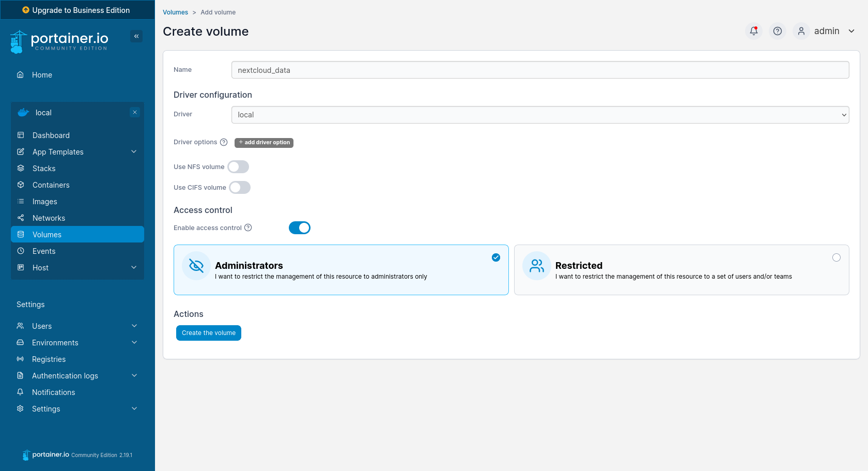Click the Enable access control help icon
The image size is (868, 471).
tap(248, 227)
